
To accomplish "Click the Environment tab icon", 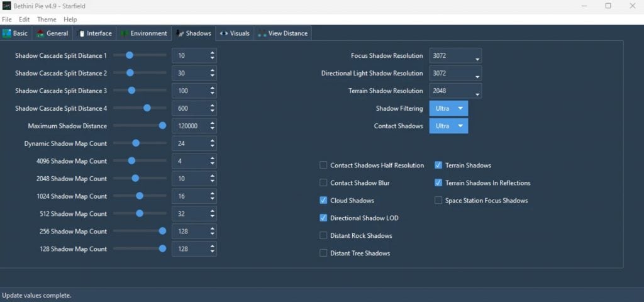I will (x=125, y=33).
